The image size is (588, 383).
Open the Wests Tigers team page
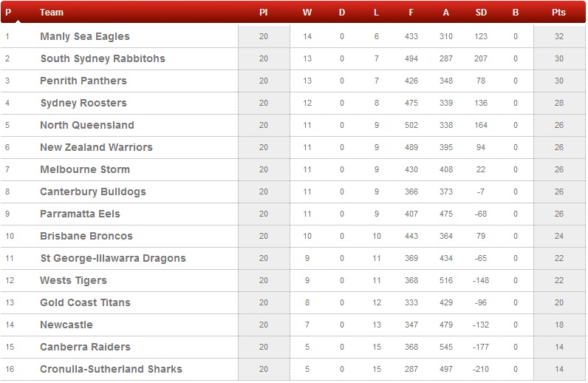[x=73, y=280]
